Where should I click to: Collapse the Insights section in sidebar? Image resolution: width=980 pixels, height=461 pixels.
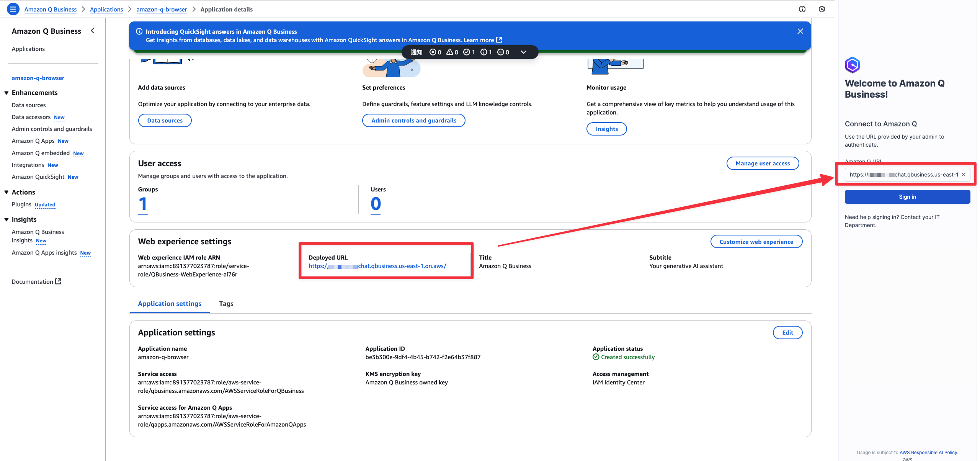(7, 219)
